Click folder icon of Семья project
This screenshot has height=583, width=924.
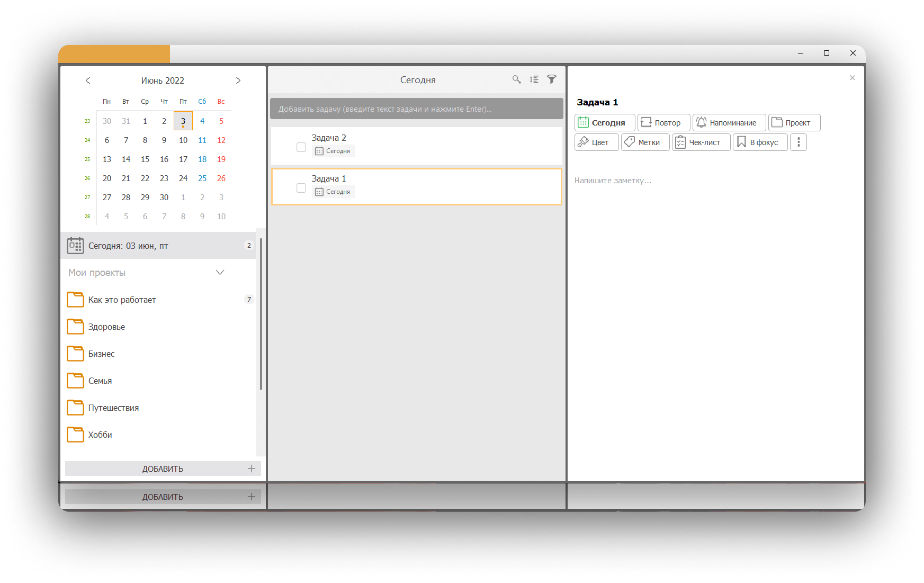(x=75, y=381)
